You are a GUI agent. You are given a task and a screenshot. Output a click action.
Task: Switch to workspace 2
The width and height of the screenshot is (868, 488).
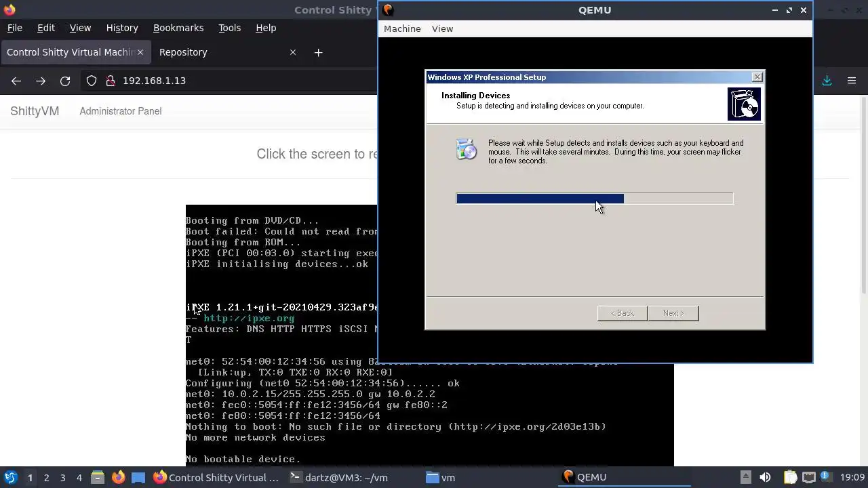[x=46, y=478]
